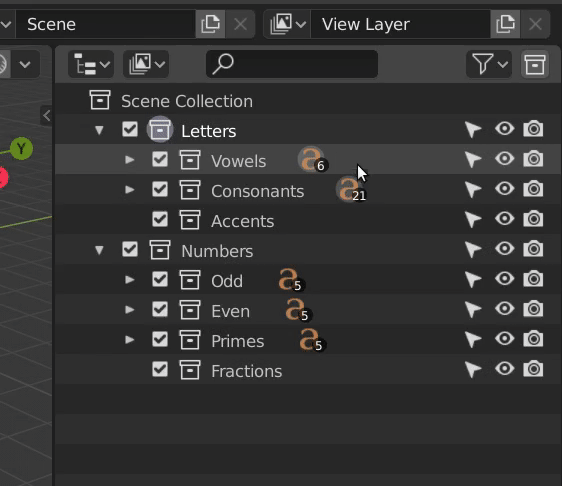Open the View Layer browse dropdown
The image size is (562, 486).
(287, 24)
